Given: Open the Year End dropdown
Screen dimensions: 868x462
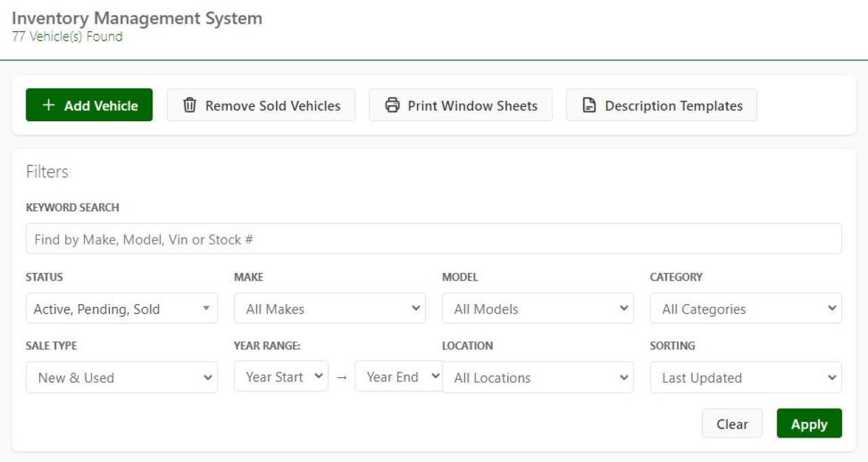Looking at the screenshot, I should 399,376.
